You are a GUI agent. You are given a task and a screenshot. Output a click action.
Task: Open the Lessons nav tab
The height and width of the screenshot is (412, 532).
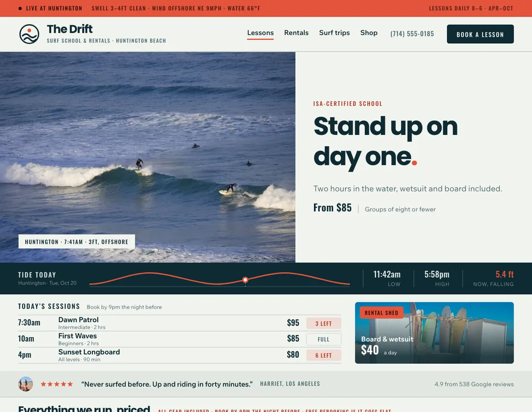point(260,33)
